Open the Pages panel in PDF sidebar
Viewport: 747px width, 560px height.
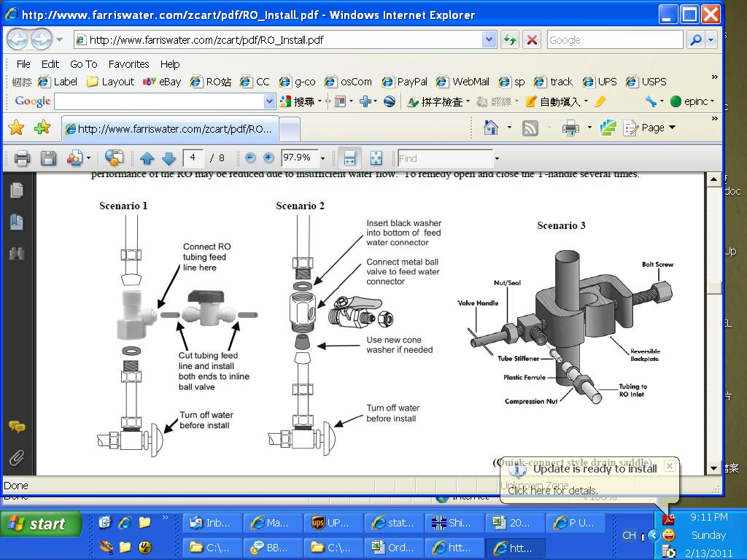pos(17,190)
